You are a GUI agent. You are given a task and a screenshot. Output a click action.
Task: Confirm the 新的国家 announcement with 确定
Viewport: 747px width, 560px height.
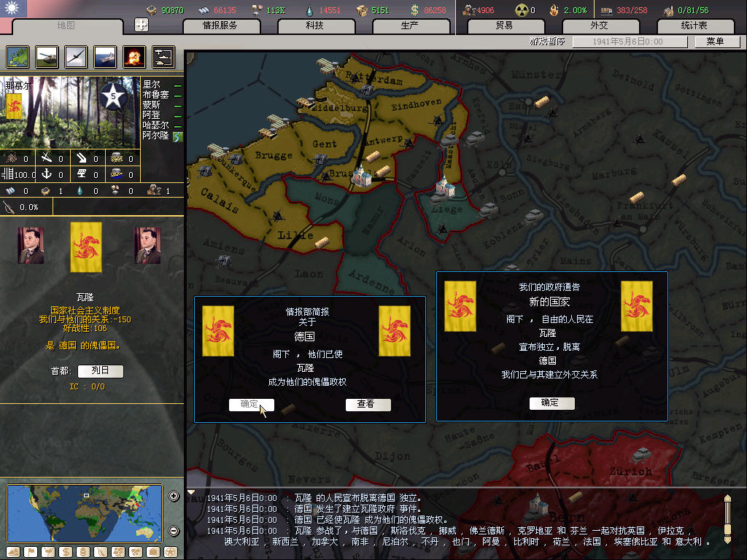tap(552, 402)
